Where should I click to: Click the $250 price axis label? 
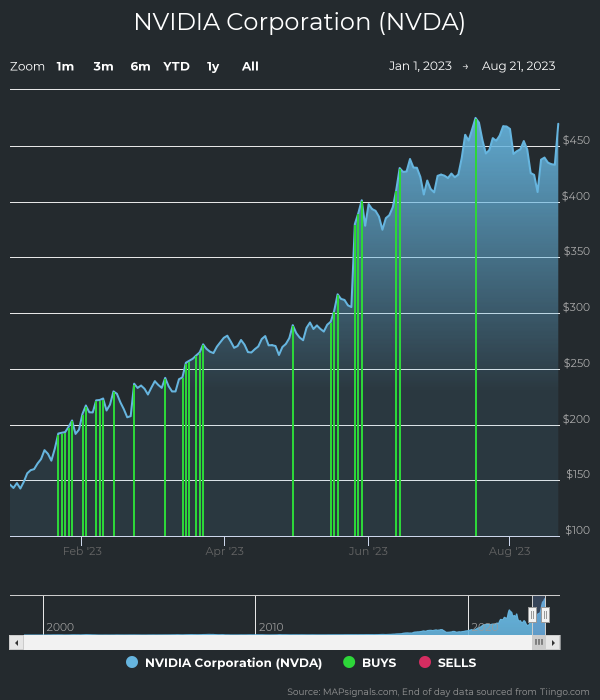coord(577,363)
